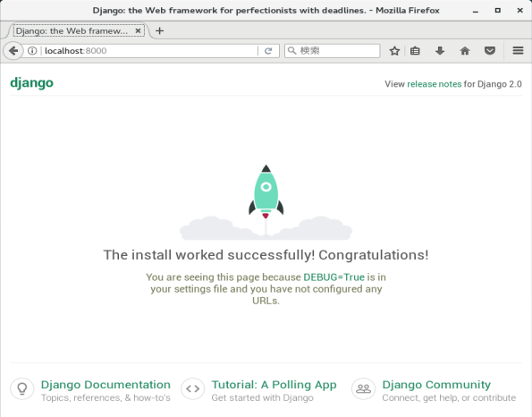Open Tutorial: A Polling App link
This screenshot has width=532, height=417.
pos(274,385)
